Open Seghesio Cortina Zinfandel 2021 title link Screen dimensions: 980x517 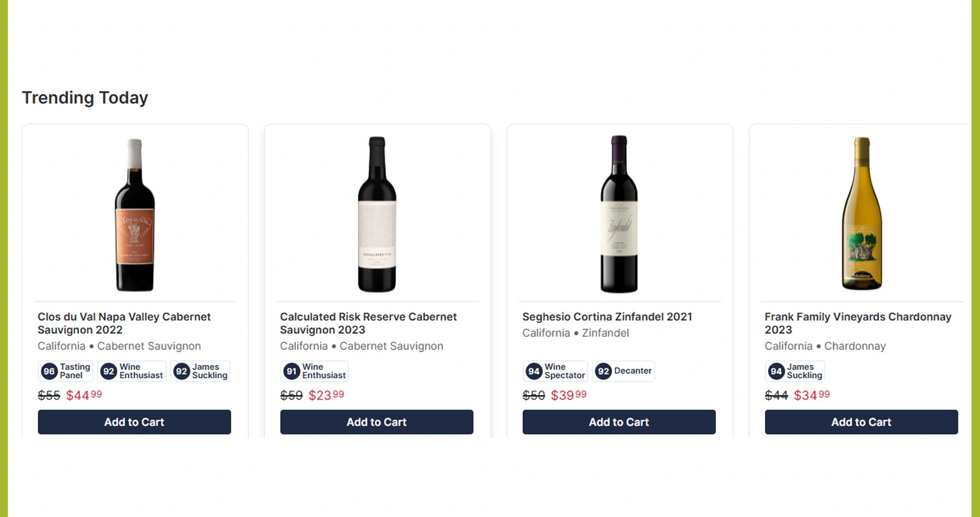606,317
